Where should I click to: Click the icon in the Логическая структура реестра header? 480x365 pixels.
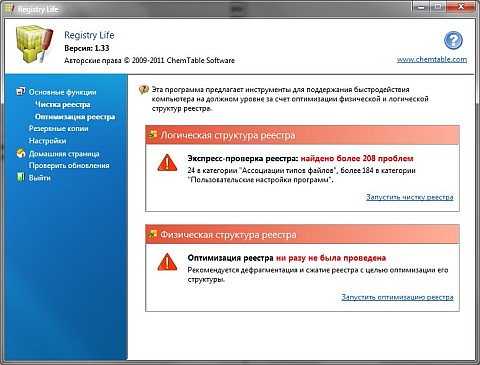153,135
